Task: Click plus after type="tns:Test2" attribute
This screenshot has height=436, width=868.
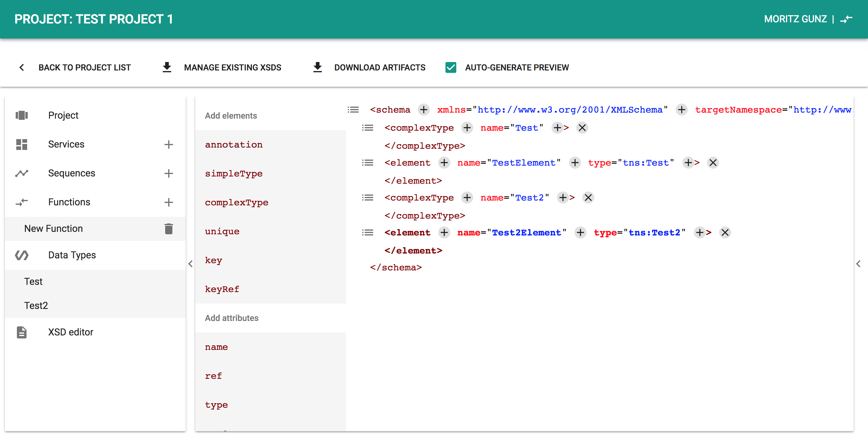Action: pyautogui.click(x=700, y=233)
